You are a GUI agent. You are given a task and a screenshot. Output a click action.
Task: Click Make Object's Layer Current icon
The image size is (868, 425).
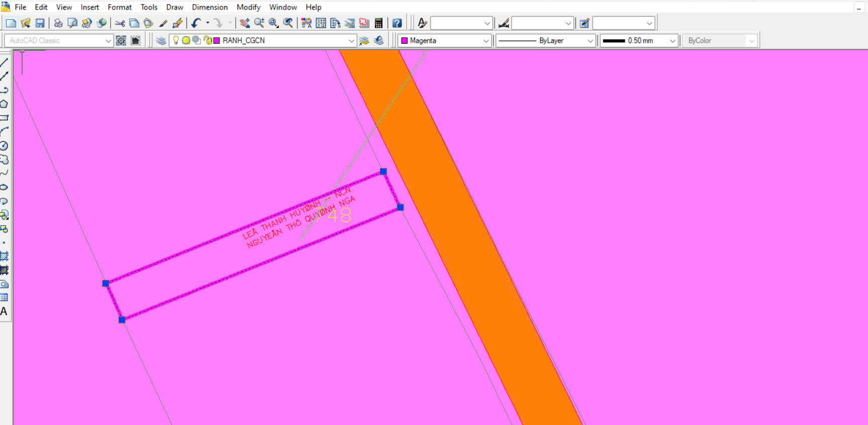pos(364,41)
